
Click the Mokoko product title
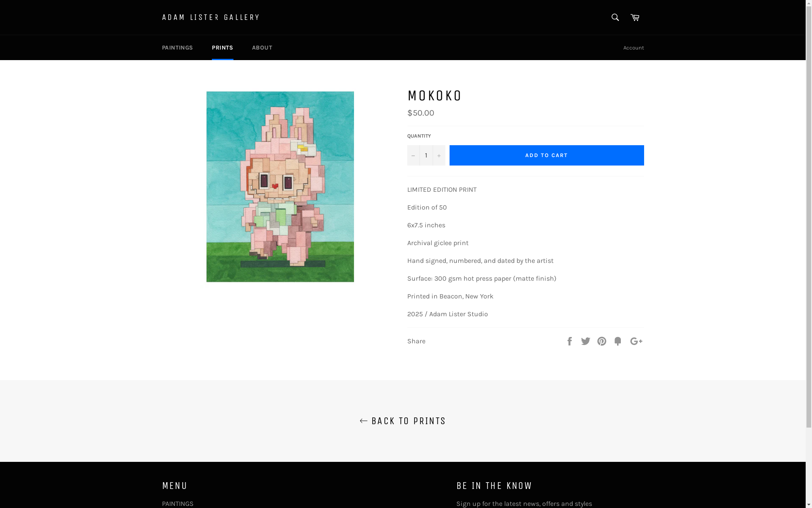[434, 96]
